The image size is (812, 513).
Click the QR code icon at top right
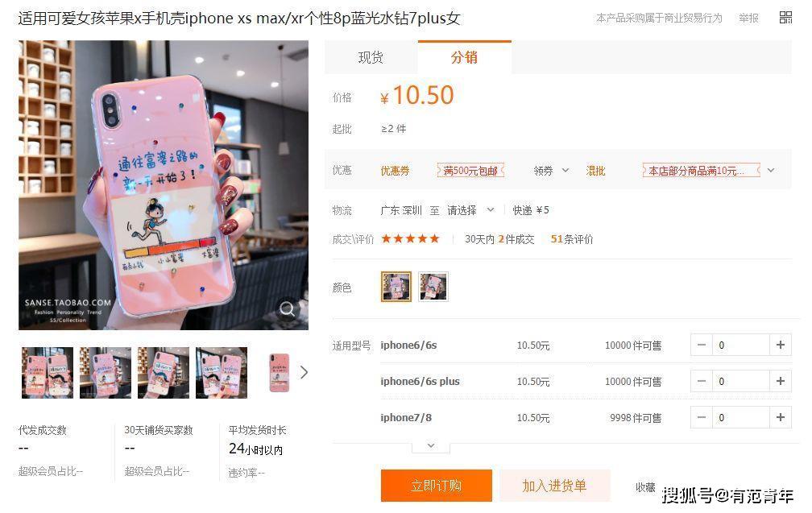pyautogui.click(x=785, y=18)
